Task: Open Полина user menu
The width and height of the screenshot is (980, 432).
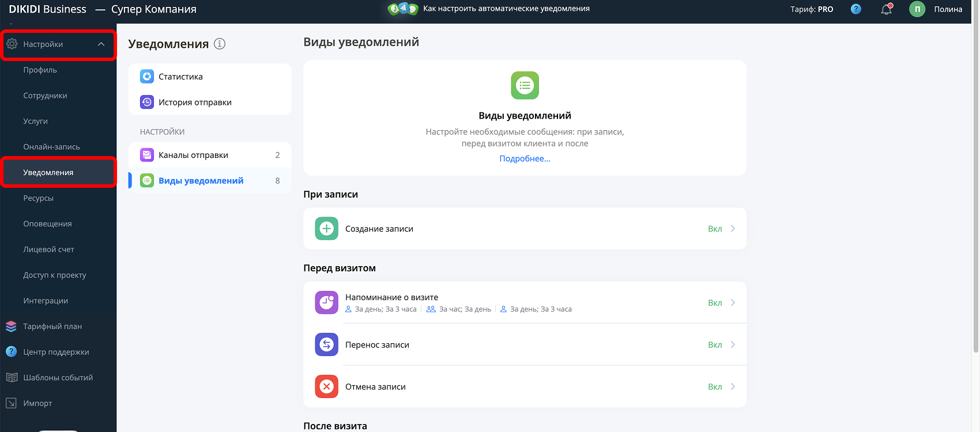Action: (948, 9)
